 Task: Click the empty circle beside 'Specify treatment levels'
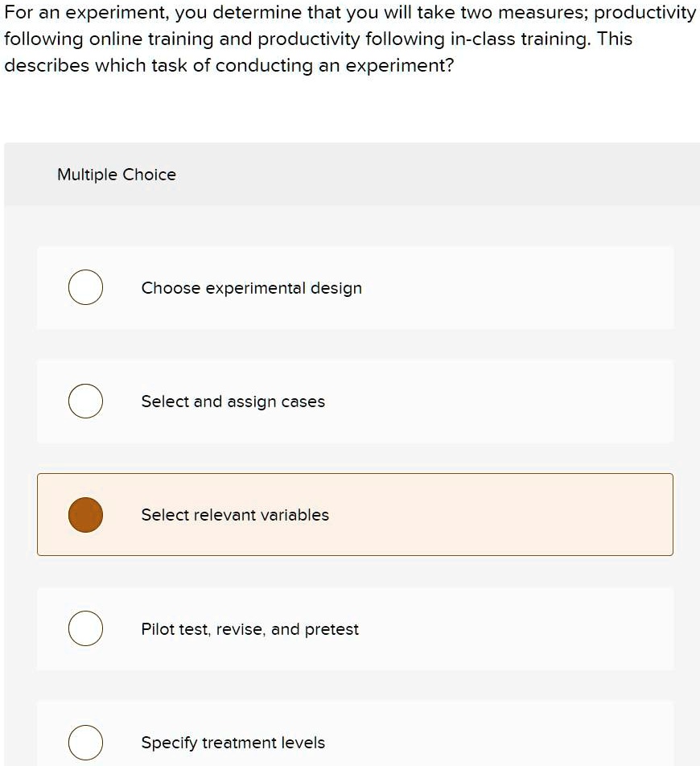pos(85,742)
